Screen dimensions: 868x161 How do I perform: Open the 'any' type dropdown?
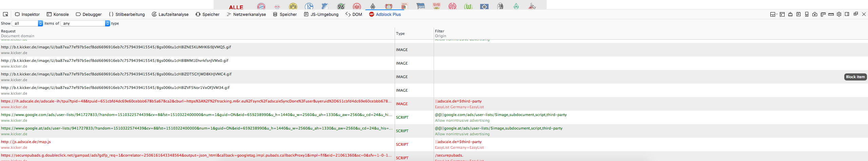click(x=85, y=23)
